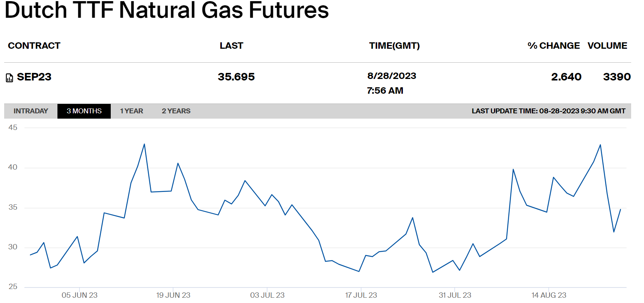Click the last price value 35.695
Image resolution: width=644 pixels, height=303 pixels.
(236, 77)
